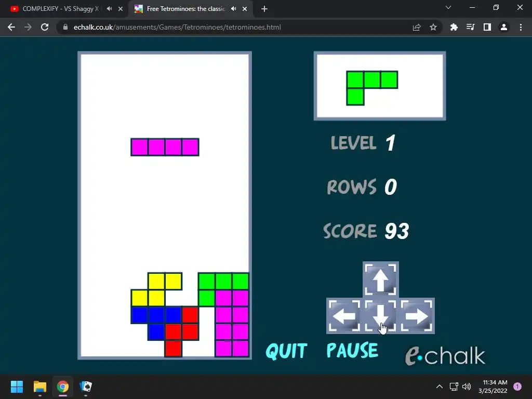The image size is (532, 399).
Task: Switch to the COMPLEXIFY YouTube tab
Action: point(60,9)
